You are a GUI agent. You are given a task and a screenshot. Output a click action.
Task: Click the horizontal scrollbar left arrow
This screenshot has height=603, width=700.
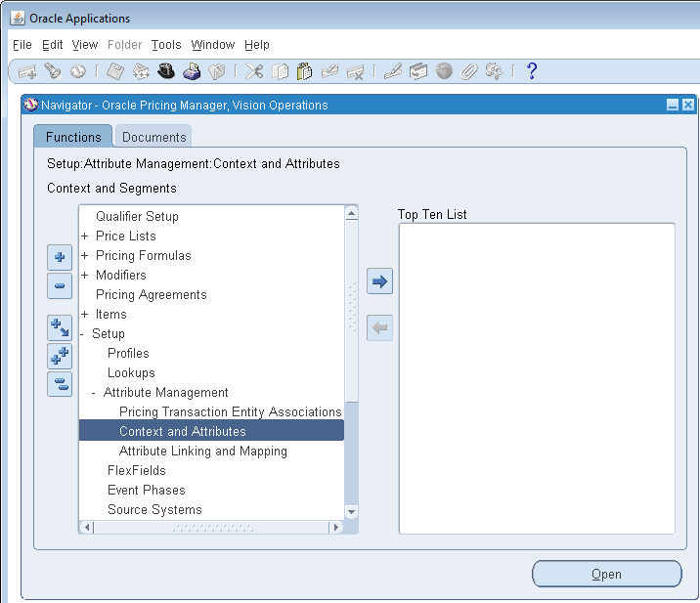tap(87, 528)
